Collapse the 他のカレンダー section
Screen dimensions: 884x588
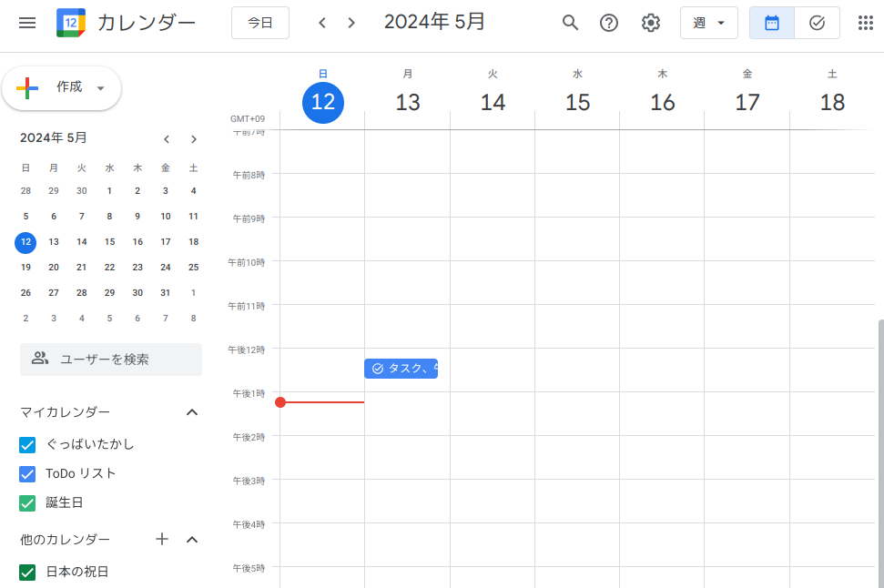192,540
